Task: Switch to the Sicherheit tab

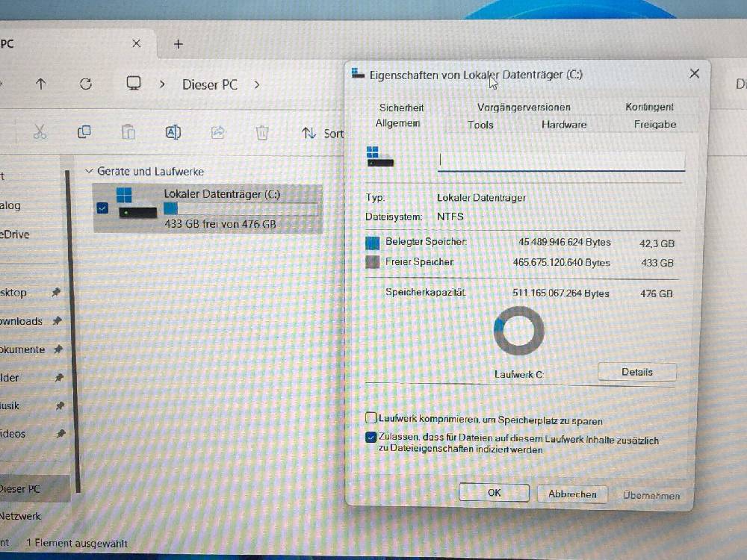Action: 401,108
